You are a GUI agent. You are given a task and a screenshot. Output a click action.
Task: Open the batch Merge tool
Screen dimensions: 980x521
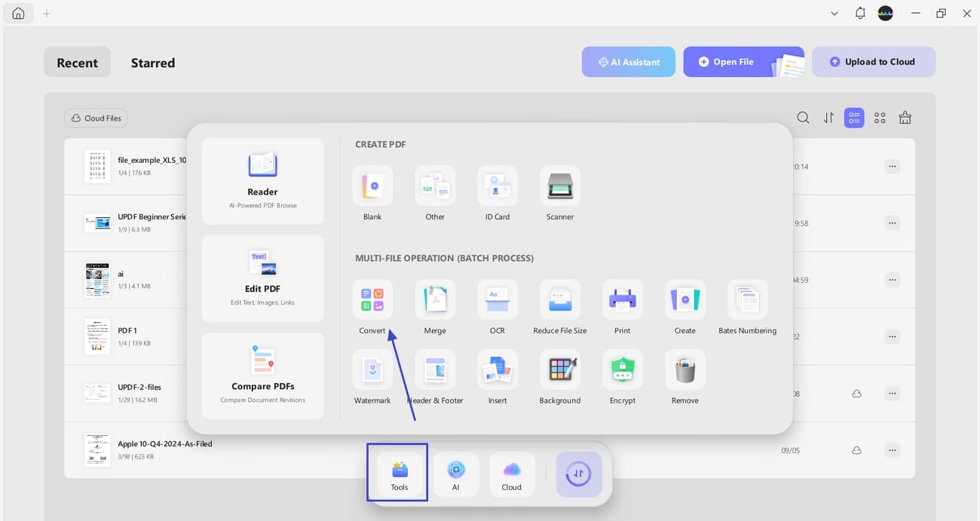click(435, 299)
